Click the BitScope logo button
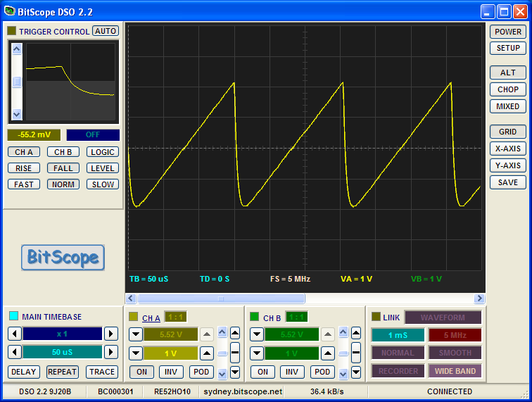Image resolution: width=532 pixels, height=402 pixels. [x=63, y=258]
